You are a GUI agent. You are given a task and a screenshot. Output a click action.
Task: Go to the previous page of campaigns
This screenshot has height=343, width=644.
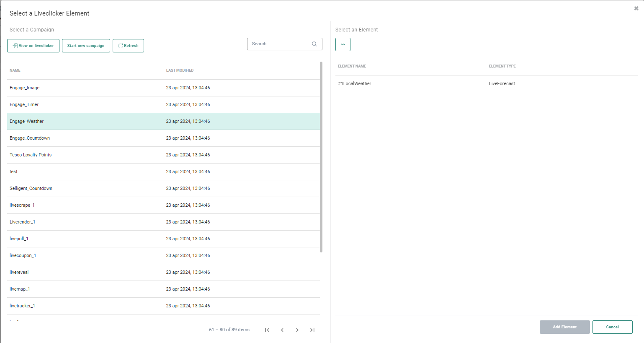(x=282, y=330)
